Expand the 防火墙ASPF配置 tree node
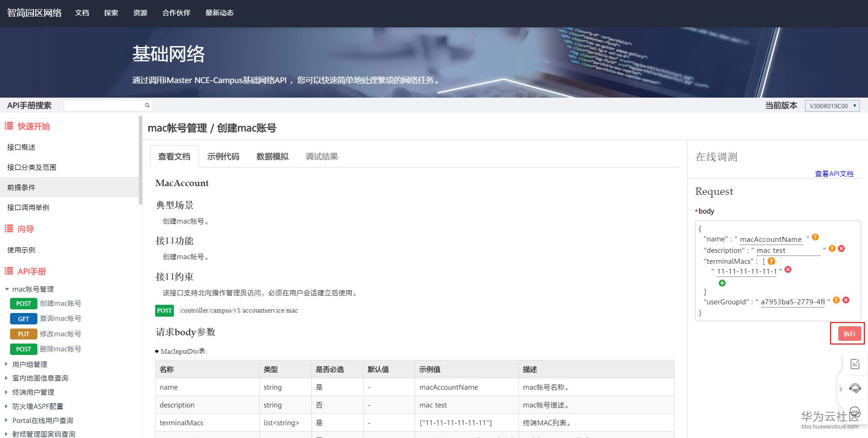Viewport: 868px width, 438px height. point(6,406)
